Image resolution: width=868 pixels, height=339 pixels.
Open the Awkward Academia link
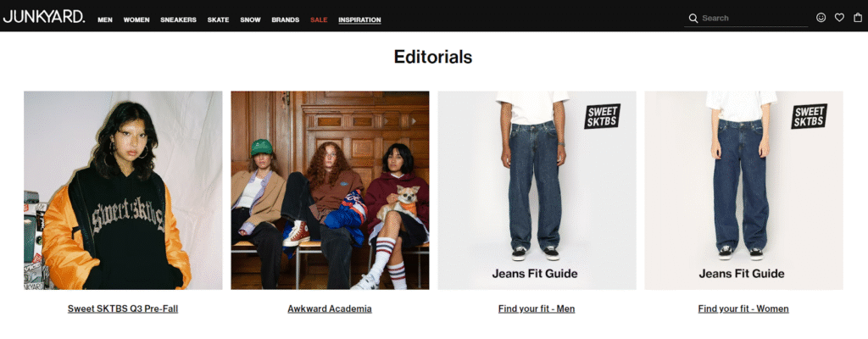[x=330, y=308]
